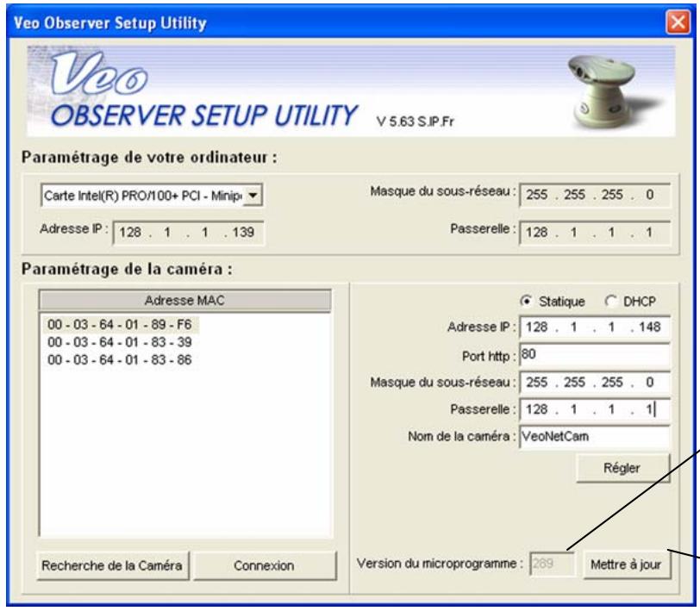
Task: Click the Adresse MAC column header
Action: tap(184, 301)
